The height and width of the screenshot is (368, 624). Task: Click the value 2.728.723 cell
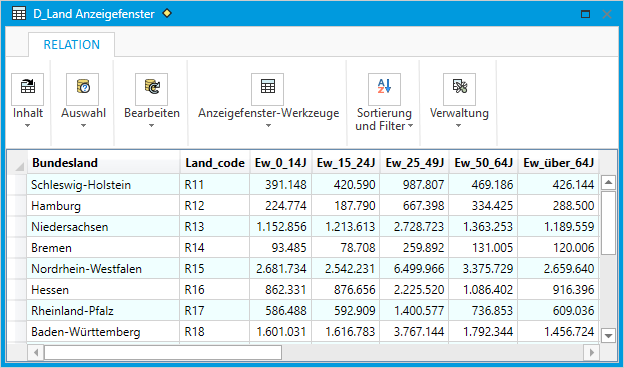(x=414, y=227)
